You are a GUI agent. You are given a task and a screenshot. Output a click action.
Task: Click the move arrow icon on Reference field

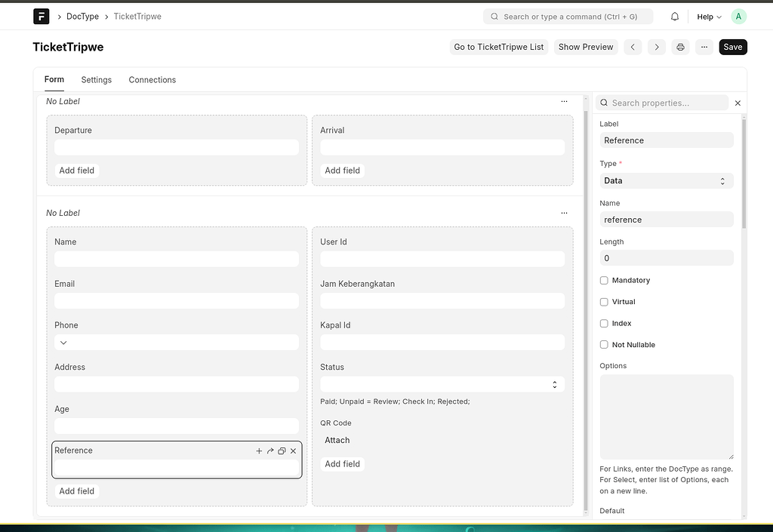(x=270, y=451)
